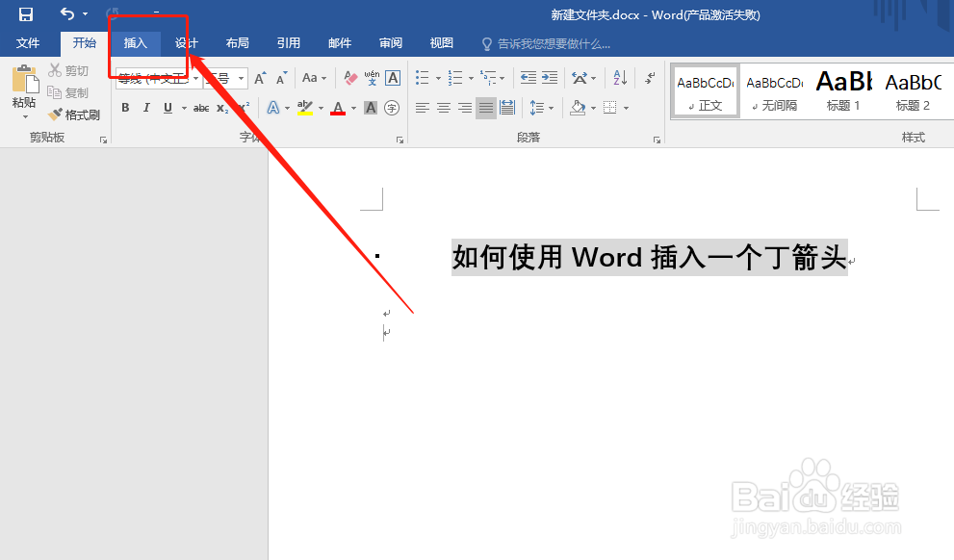Switch to the 开始 tab
This screenshot has height=560, width=954.
(85, 43)
